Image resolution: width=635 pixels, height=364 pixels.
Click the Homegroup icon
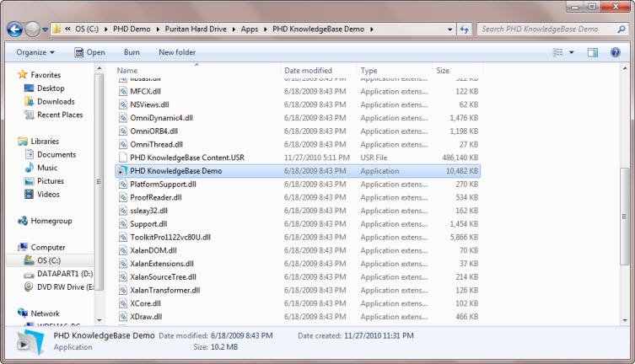(x=23, y=221)
